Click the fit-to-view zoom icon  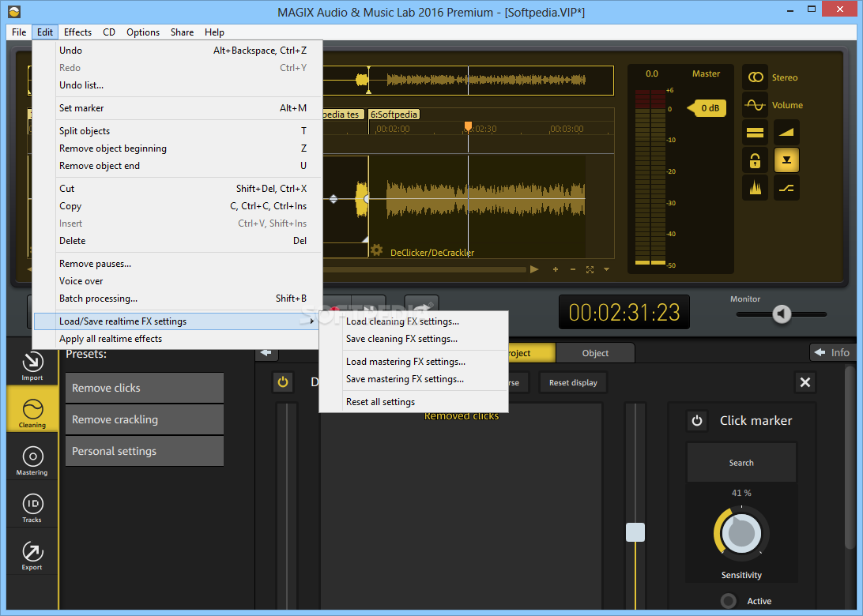point(590,269)
